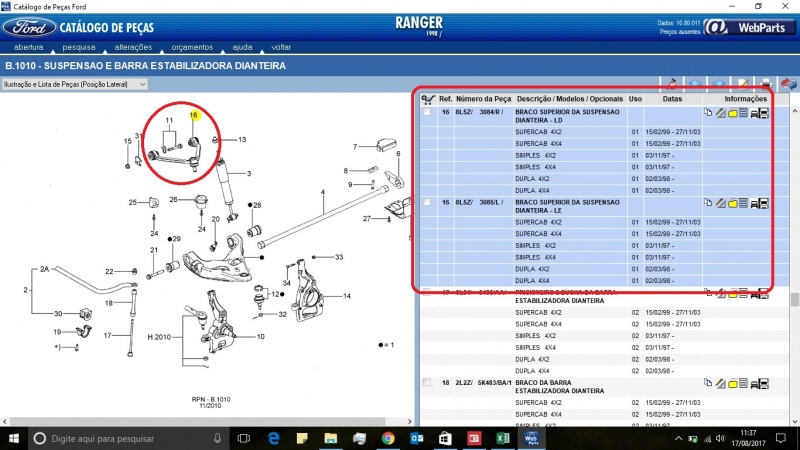Open the pesquisa menu
Viewport: 800px width, 450px height.
[x=79, y=47]
